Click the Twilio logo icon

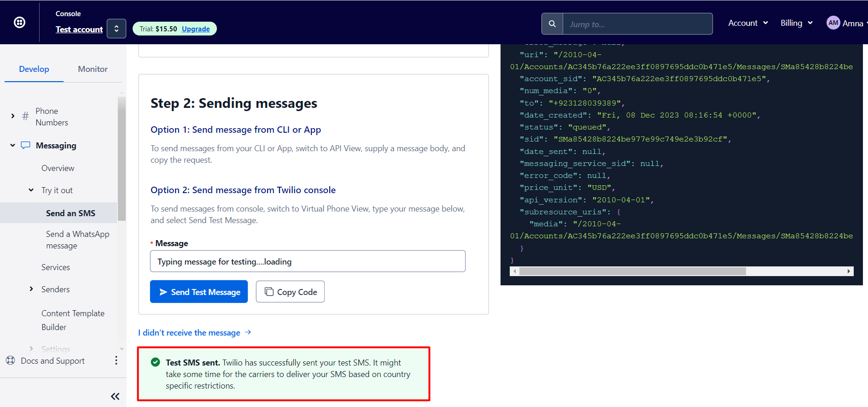(19, 22)
